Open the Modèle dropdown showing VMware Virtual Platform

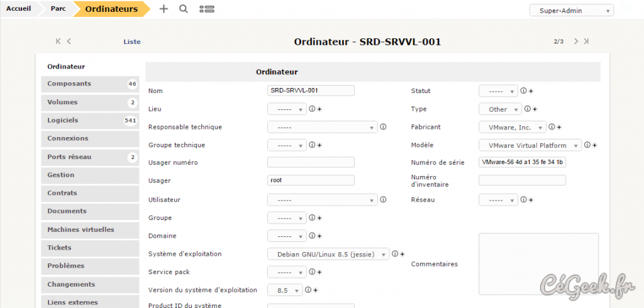click(530, 145)
